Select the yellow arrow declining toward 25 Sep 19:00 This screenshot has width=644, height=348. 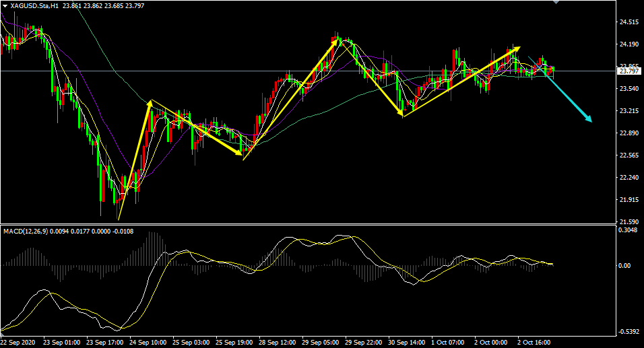pyautogui.click(x=197, y=129)
